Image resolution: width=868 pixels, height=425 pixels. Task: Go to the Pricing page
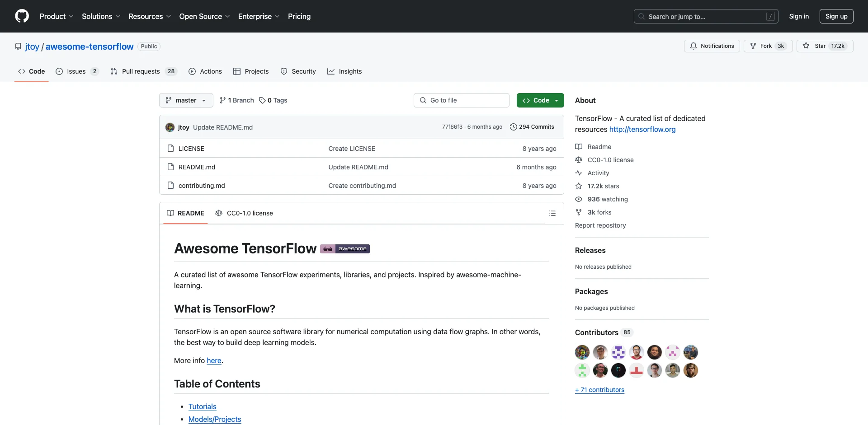tap(299, 16)
